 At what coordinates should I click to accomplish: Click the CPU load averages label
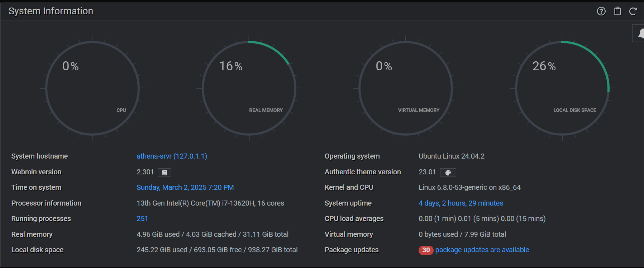pyautogui.click(x=354, y=218)
